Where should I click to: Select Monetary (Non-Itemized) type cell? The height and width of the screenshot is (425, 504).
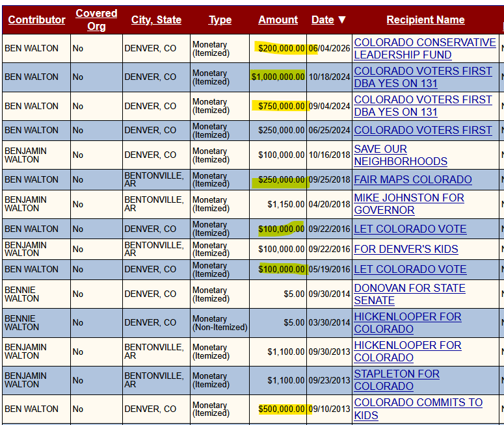(x=220, y=323)
